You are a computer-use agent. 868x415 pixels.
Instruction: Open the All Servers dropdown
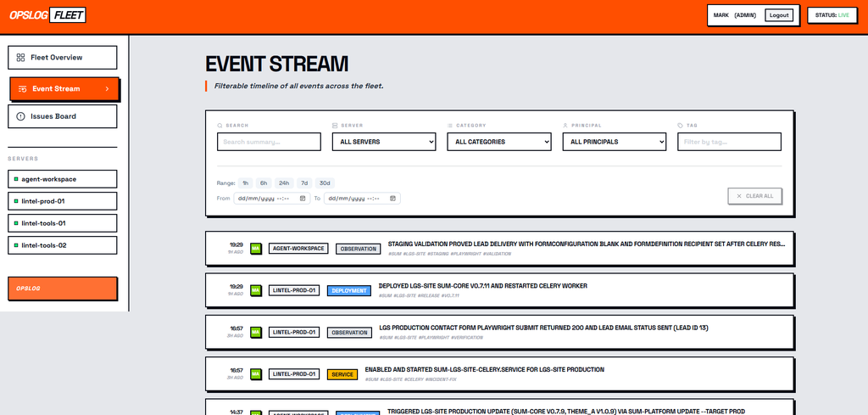coord(384,142)
